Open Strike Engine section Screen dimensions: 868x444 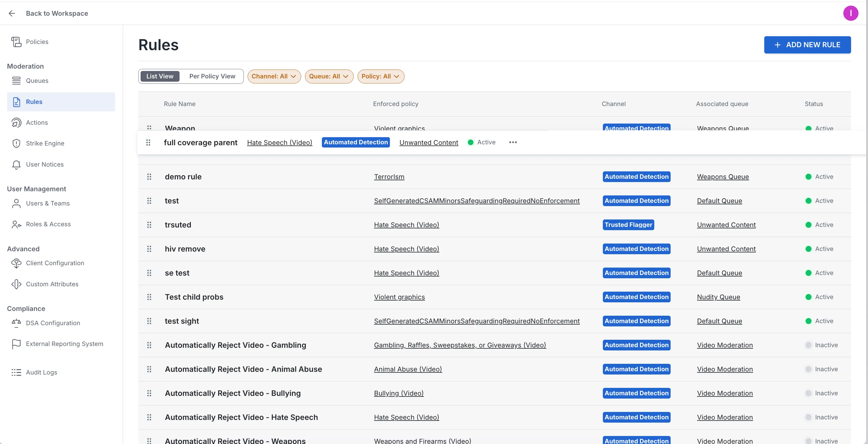click(x=45, y=143)
